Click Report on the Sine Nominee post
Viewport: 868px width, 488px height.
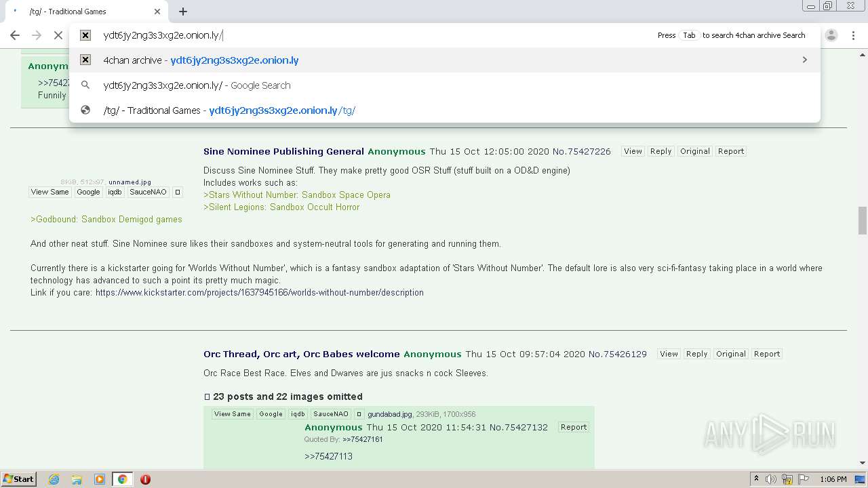(x=731, y=151)
